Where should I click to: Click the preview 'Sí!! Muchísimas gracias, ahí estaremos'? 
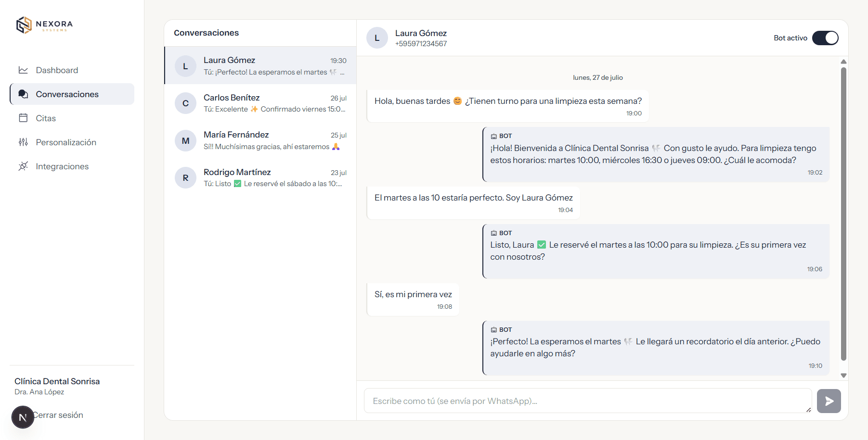[x=272, y=147]
